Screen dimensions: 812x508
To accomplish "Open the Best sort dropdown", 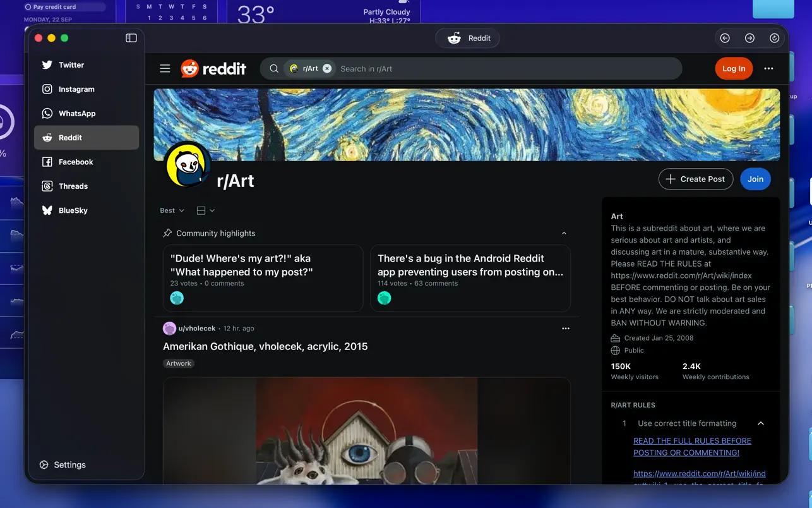I will [172, 210].
